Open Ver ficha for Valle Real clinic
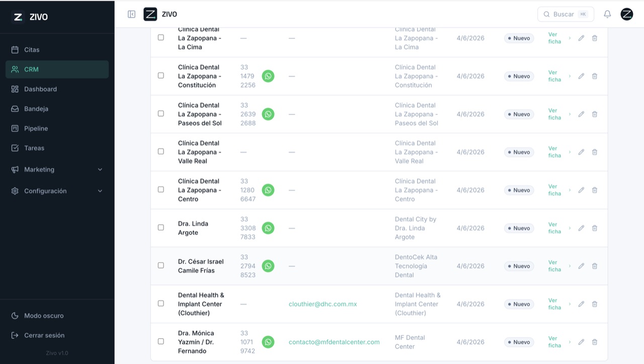Viewport: 644px width, 364px height. (x=554, y=152)
